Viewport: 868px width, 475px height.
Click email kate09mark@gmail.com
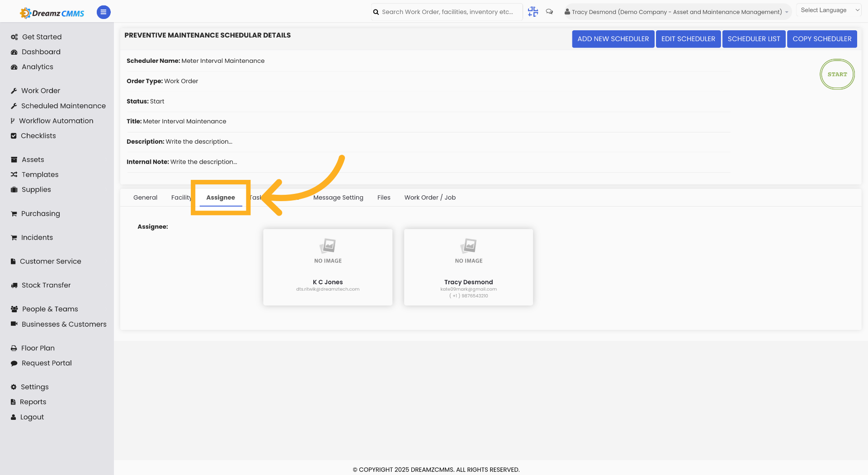[x=468, y=289]
